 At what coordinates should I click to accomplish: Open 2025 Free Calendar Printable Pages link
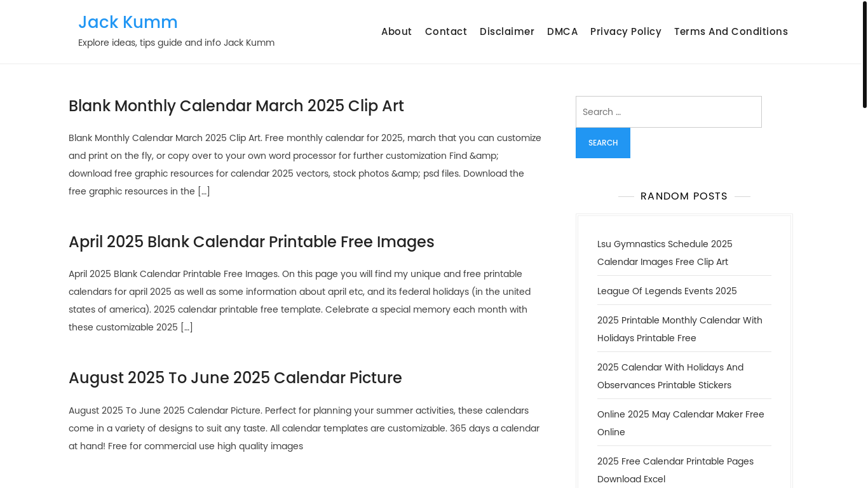point(675,470)
